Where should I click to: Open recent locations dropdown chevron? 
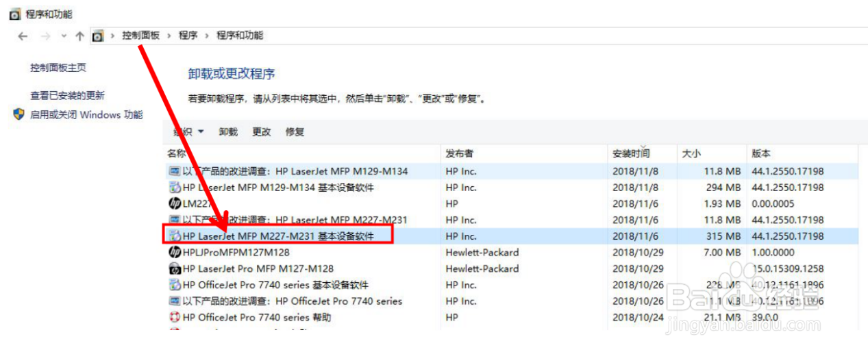tap(64, 36)
